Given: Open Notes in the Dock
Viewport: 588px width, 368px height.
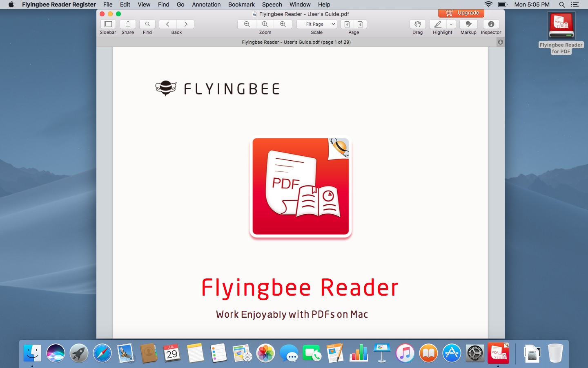Looking at the screenshot, I should pos(195,353).
